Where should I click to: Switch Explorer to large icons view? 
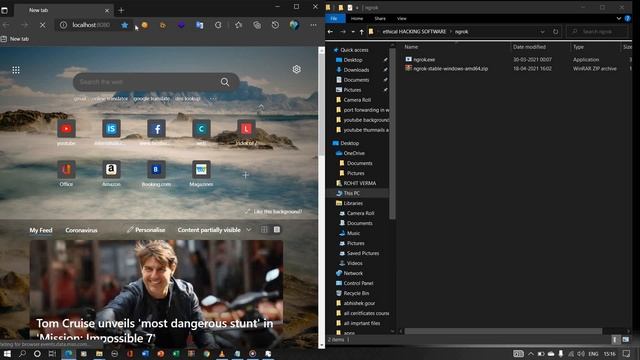pyautogui.click(x=626, y=340)
